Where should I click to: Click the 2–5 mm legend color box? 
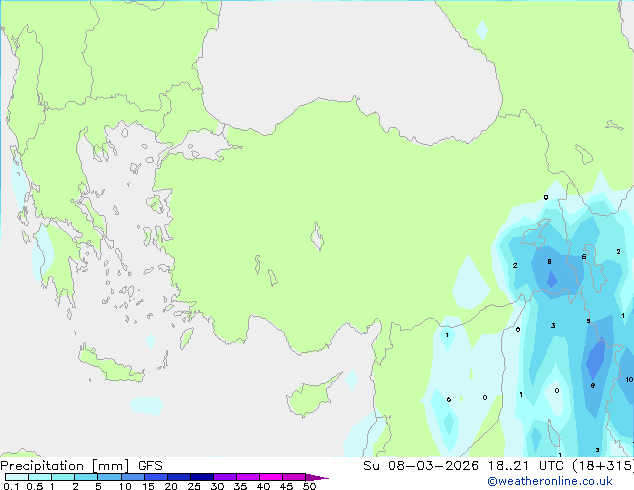tap(86, 477)
